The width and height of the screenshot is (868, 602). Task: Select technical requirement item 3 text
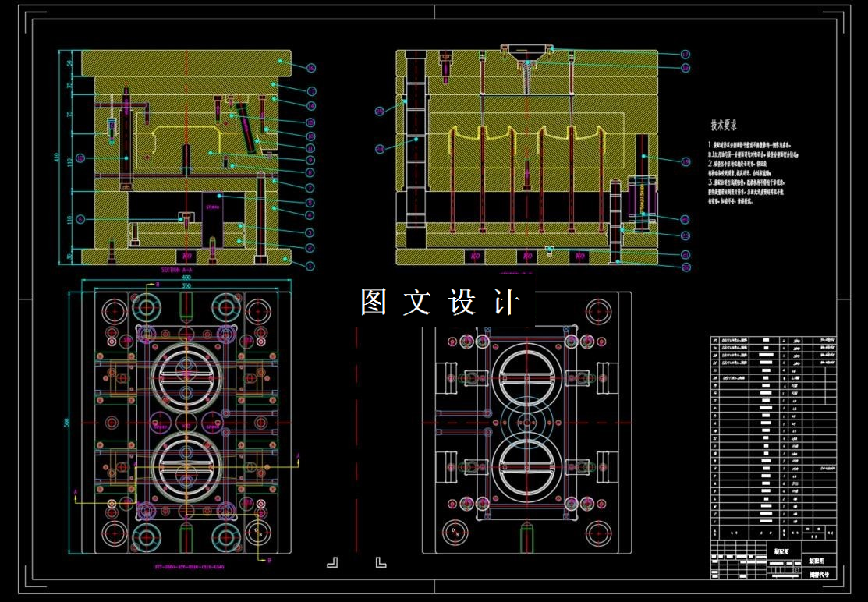(746, 191)
